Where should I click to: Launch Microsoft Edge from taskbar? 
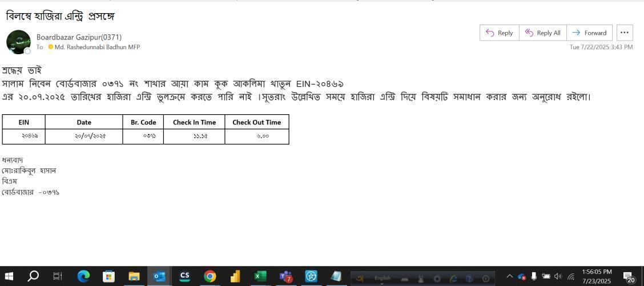point(83,277)
